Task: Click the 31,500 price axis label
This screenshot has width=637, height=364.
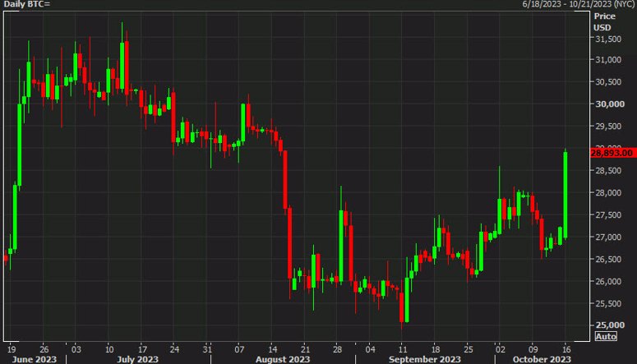Action: pyautogui.click(x=608, y=39)
